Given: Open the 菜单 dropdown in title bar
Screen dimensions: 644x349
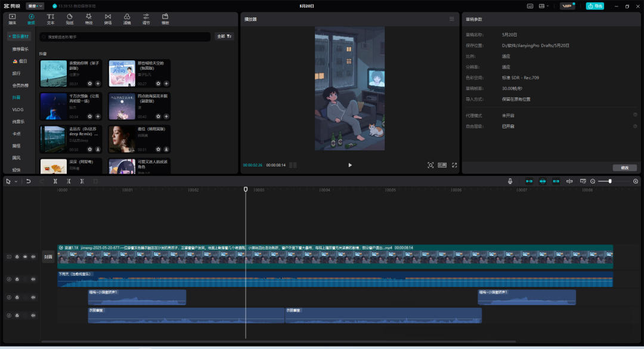Looking at the screenshot, I should pos(35,6).
